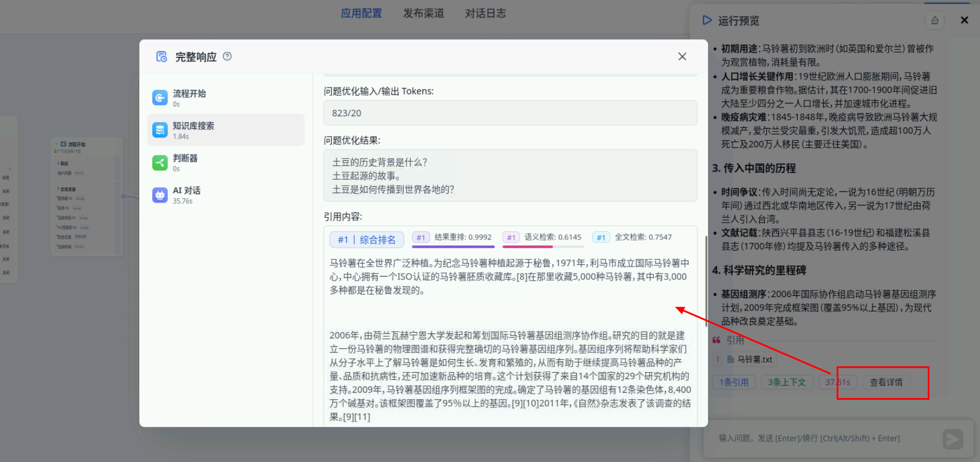The height and width of the screenshot is (462, 980).
Task: Click the text 土豆起源的故事。
Action: coord(367,176)
